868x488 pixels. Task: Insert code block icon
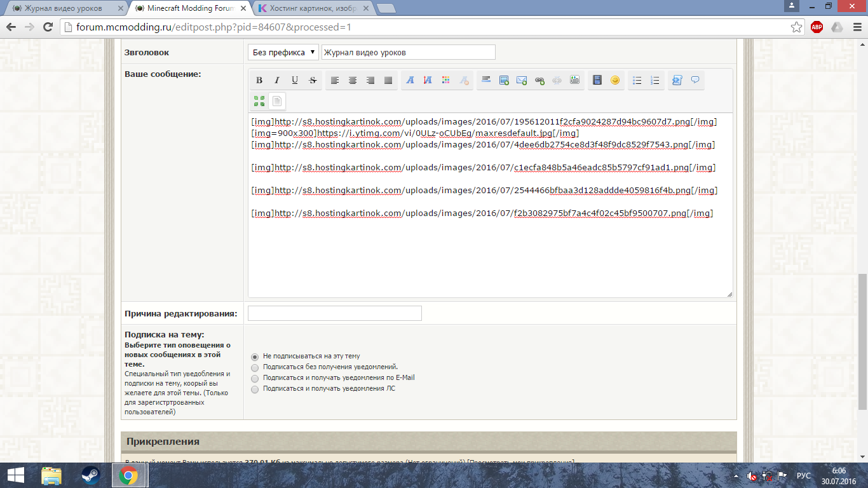pos(677,80)
